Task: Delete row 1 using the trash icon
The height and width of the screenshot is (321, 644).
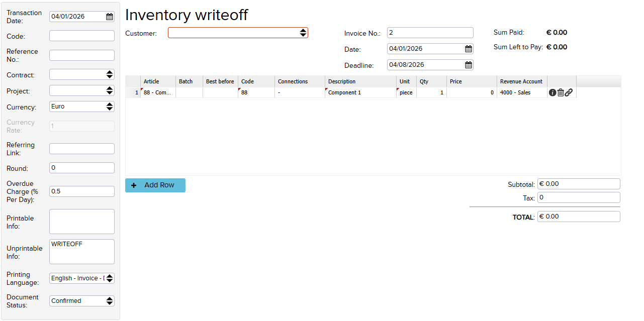Action: (x=561, y=92)
